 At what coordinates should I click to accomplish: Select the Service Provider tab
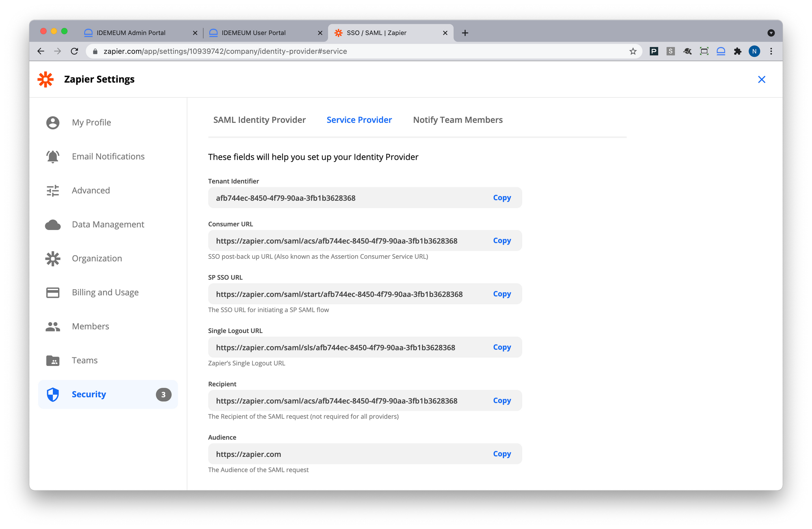[x=359, y=120]
